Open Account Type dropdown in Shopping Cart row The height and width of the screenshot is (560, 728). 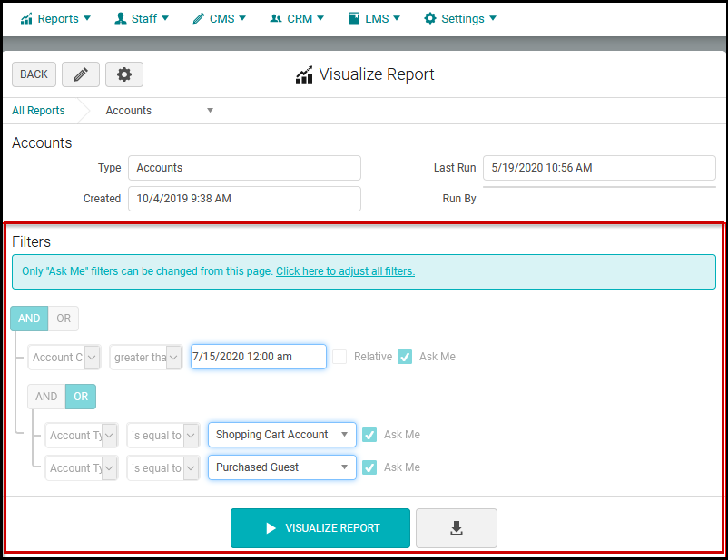pos(82,435)
